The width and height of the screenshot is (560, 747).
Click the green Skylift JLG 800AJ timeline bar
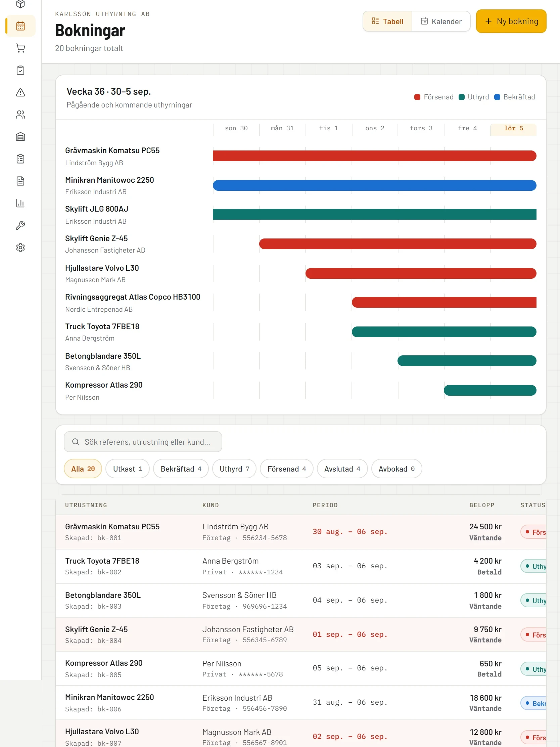tap(374, 214)
